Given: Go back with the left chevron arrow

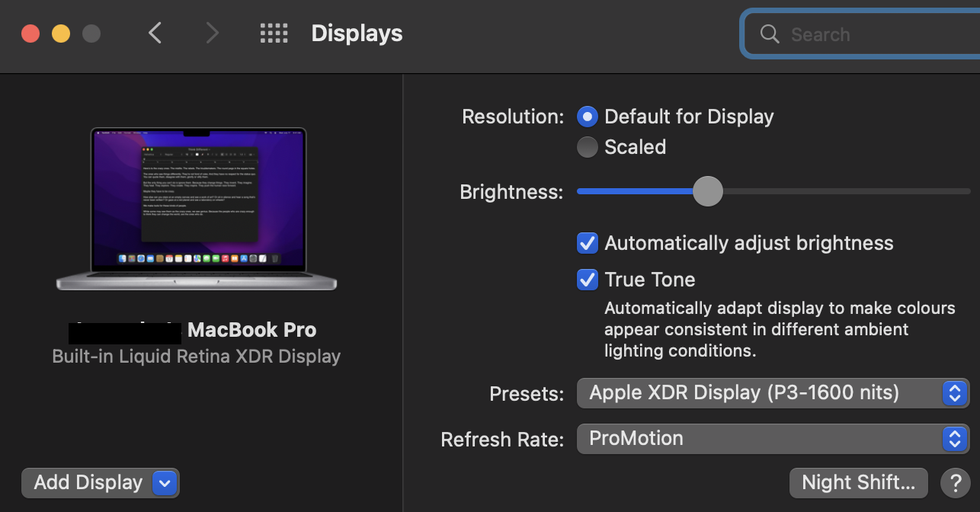Looking at the screenshot, I should pos(155,34).
